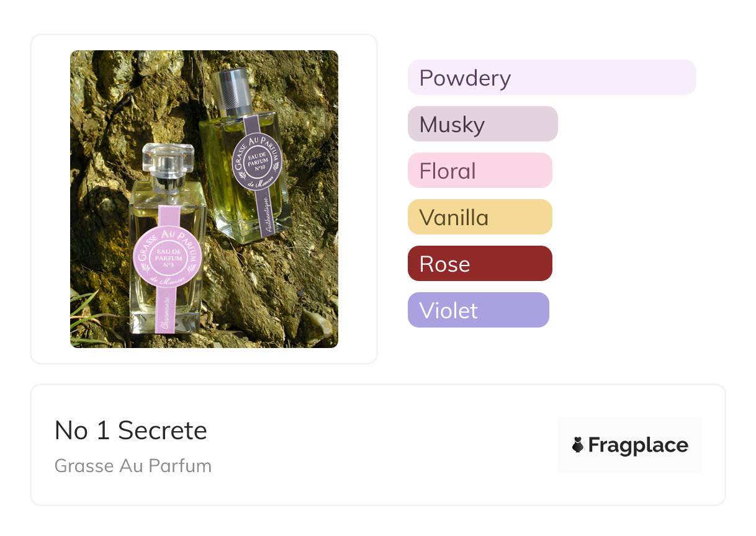Open the No 1 Secrete title

(x=130, y=431)
